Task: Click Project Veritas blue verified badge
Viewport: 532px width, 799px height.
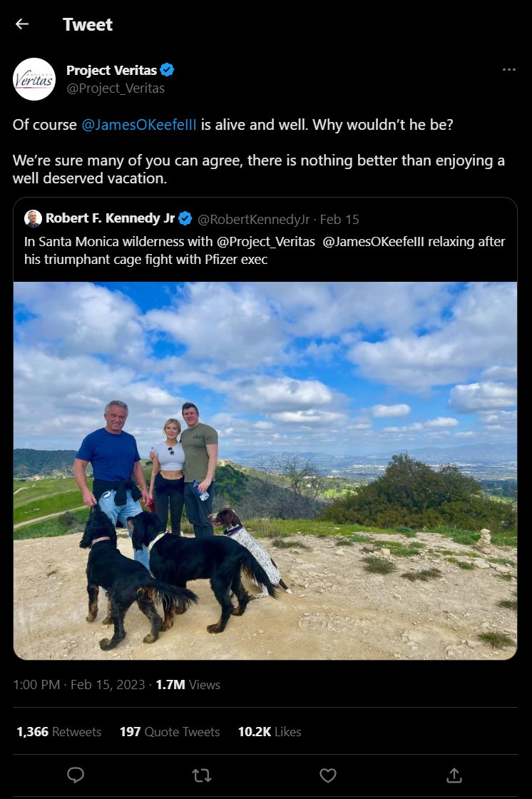Action: click(167, 70)
